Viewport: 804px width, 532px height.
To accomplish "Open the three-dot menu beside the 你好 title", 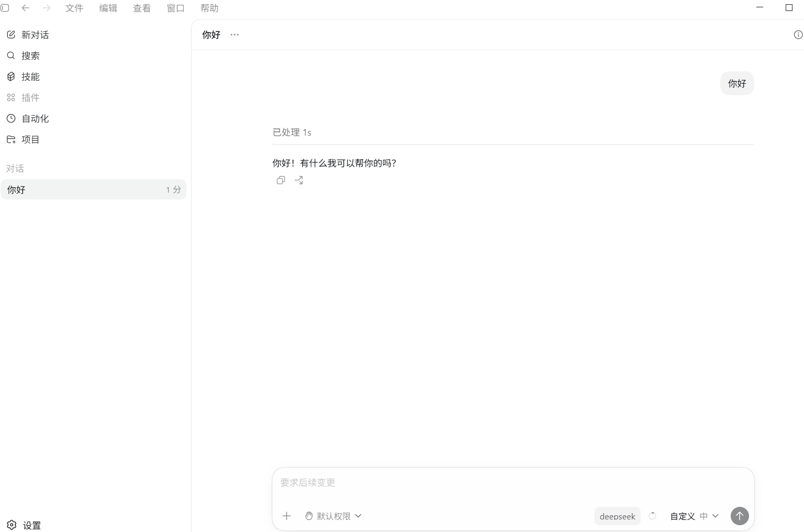I will pos(235,35).
